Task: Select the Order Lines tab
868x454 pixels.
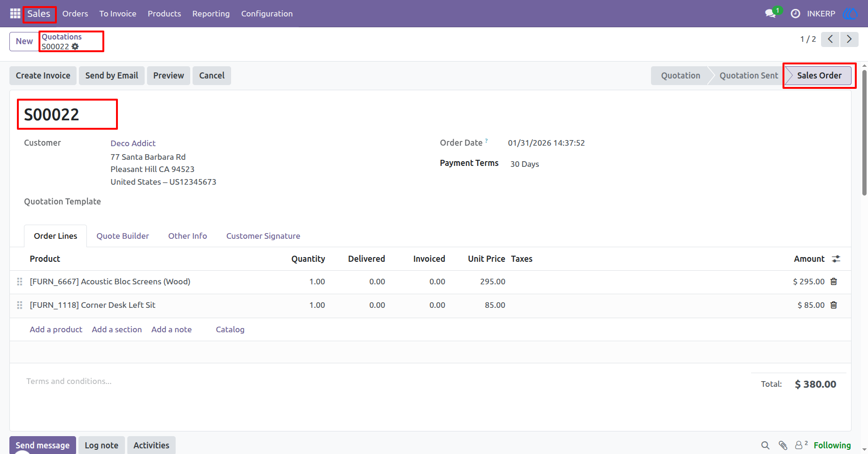Action: click(55, 236)
